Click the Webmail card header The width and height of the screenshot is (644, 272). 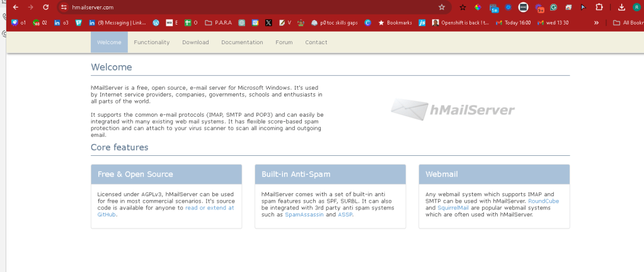coord(494,174)
